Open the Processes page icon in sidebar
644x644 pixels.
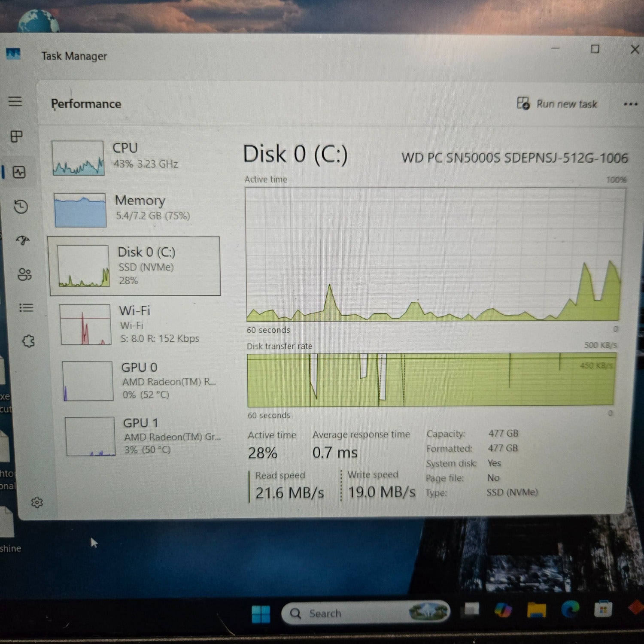tap(16, 137)
